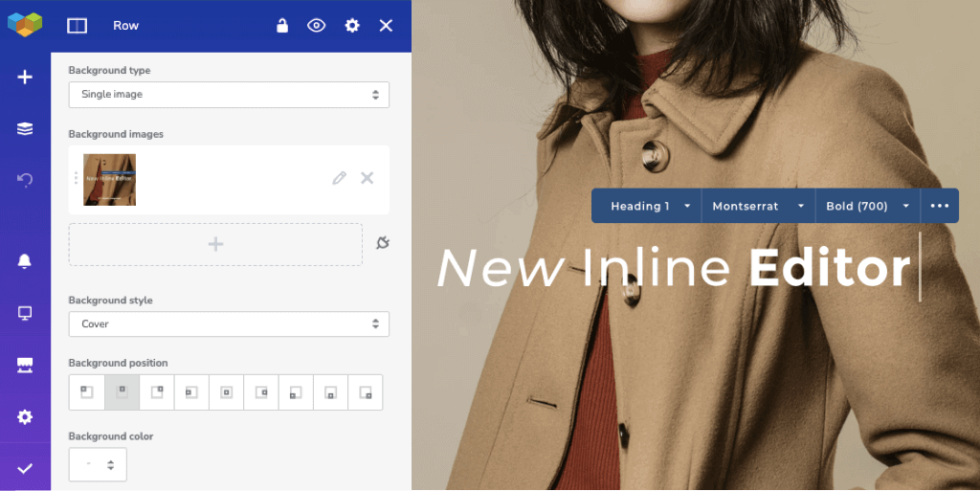Viewport: 980px width, 491px height.
Task: Edit background image pencil icon
Action: point(339,178)
